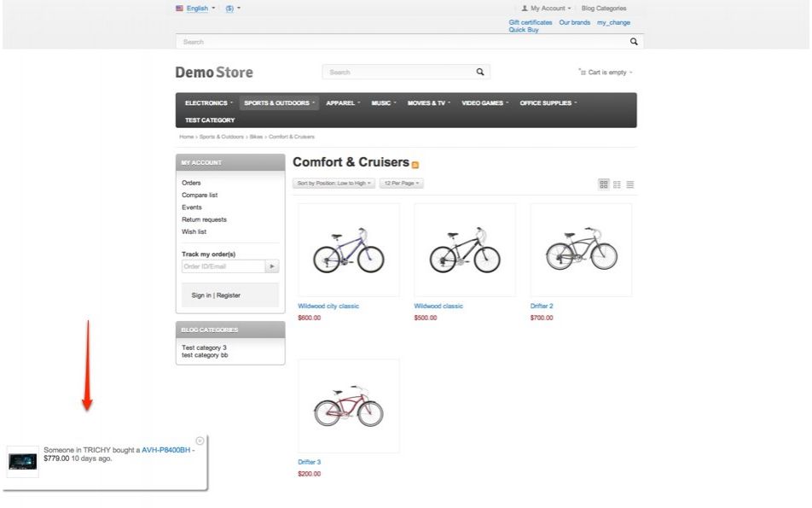Switch to grid view layout icon
The image size is (812, 508).
click(604, 184)
